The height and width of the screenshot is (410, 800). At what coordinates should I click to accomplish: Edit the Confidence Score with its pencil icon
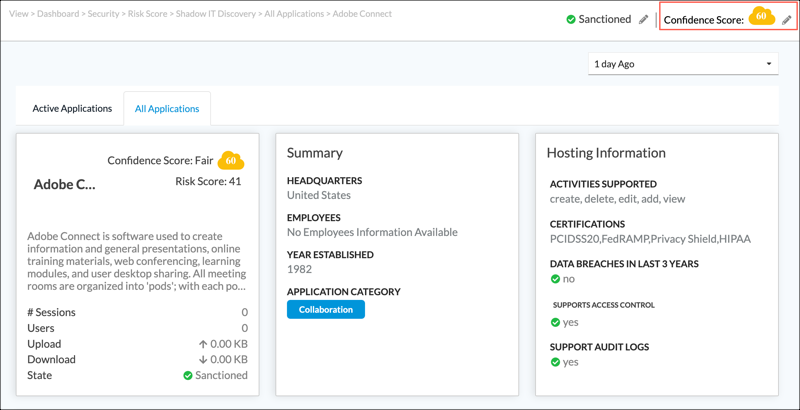(x=787, y=20)
